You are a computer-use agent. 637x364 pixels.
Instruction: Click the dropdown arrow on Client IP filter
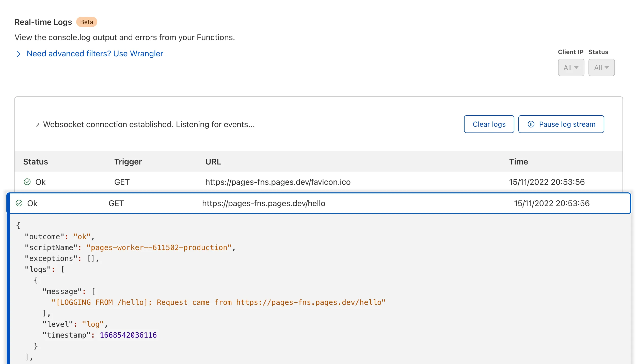point(577,67)
